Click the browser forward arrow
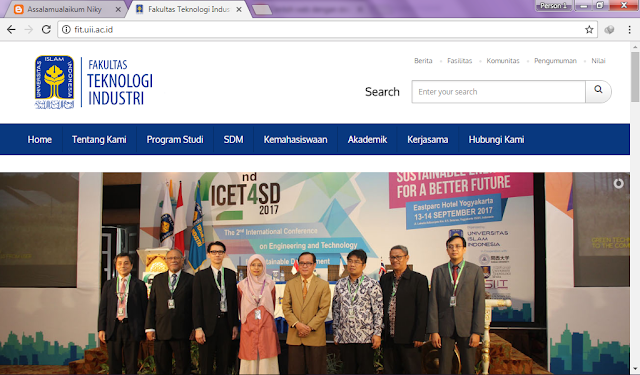 [x=29, y=29]
